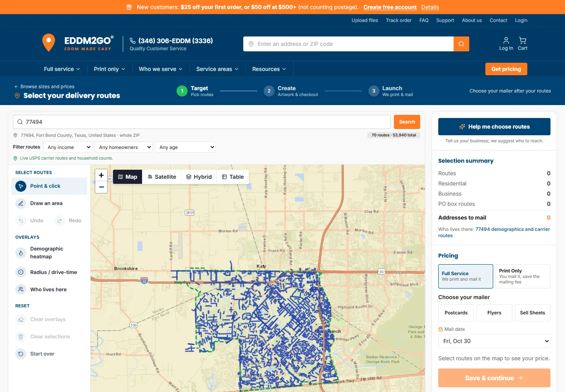This screenshot has height=392, width=565.
Task: Click the Redo arrow icon
Action: tap(59, 221)
